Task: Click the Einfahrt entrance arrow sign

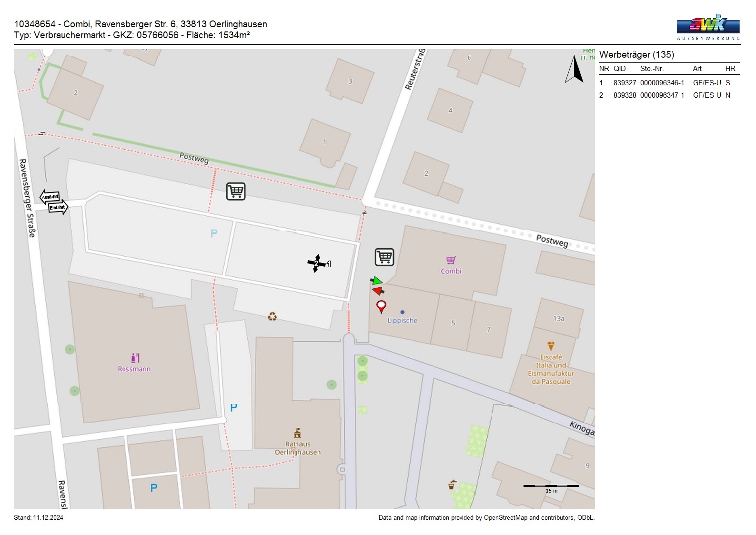Action: click(x=58, y=207)
